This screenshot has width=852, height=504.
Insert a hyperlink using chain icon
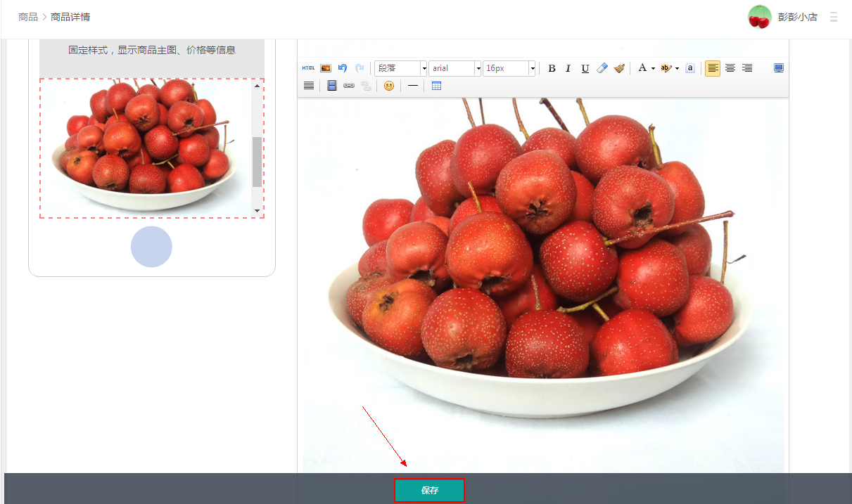(349, 86)
